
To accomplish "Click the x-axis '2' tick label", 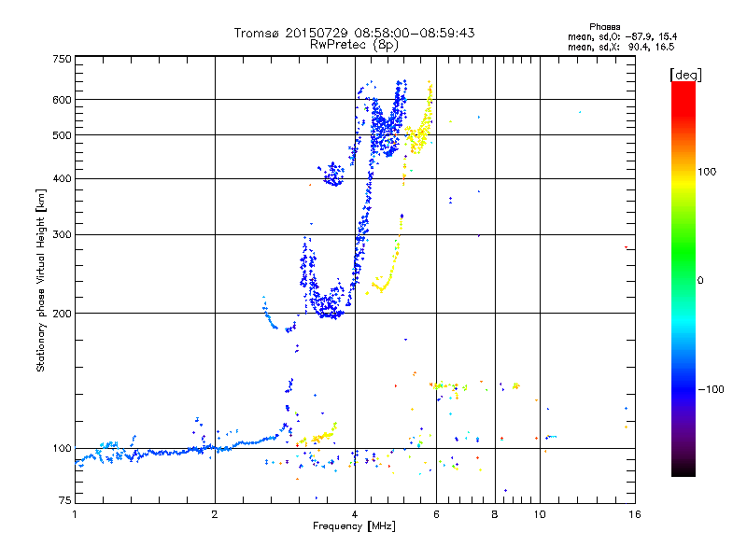I will click(215, 514).
